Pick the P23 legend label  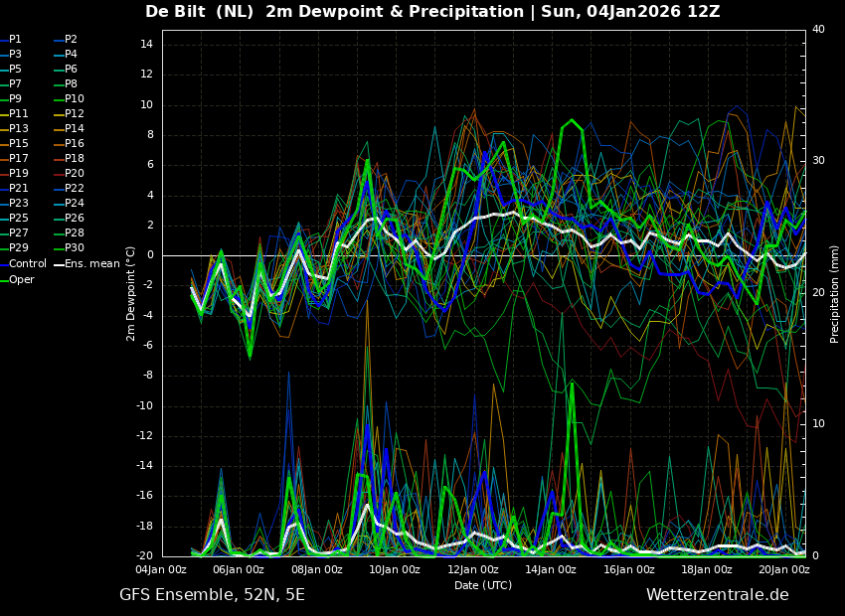pyautogui.click(x=18, y=203)
